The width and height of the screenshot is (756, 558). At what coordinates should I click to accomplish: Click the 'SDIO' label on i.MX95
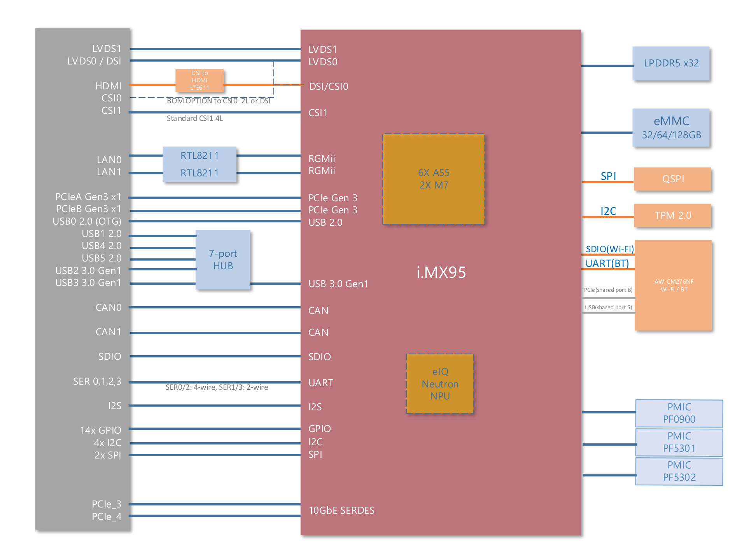[320, 357]
